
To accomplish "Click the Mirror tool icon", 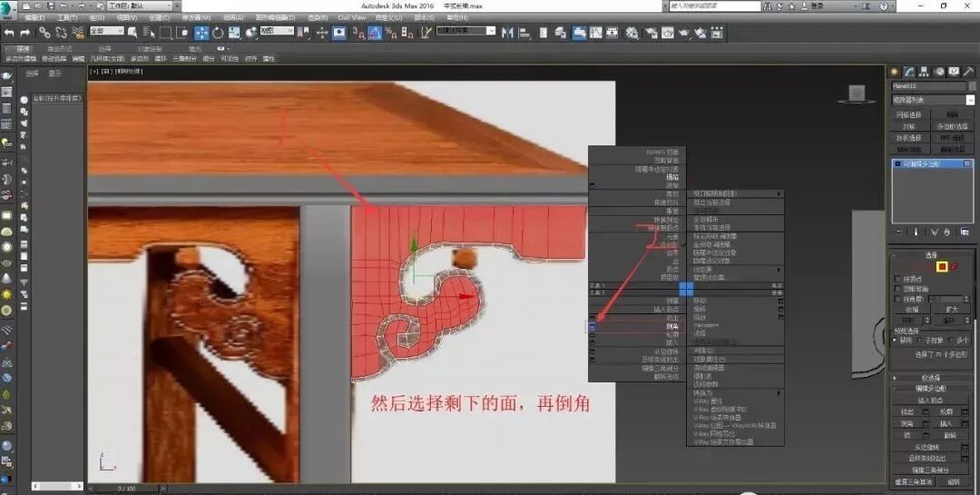I will (507, 33).
